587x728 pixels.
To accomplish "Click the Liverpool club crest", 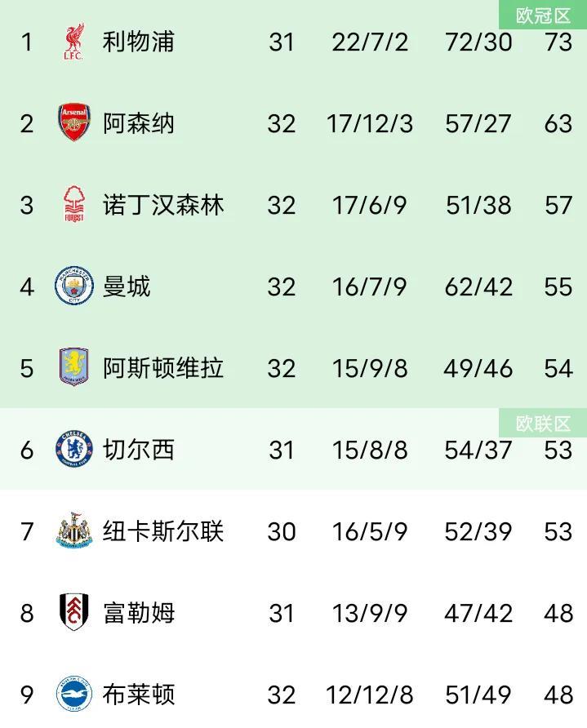I will [x=73, y=42].
